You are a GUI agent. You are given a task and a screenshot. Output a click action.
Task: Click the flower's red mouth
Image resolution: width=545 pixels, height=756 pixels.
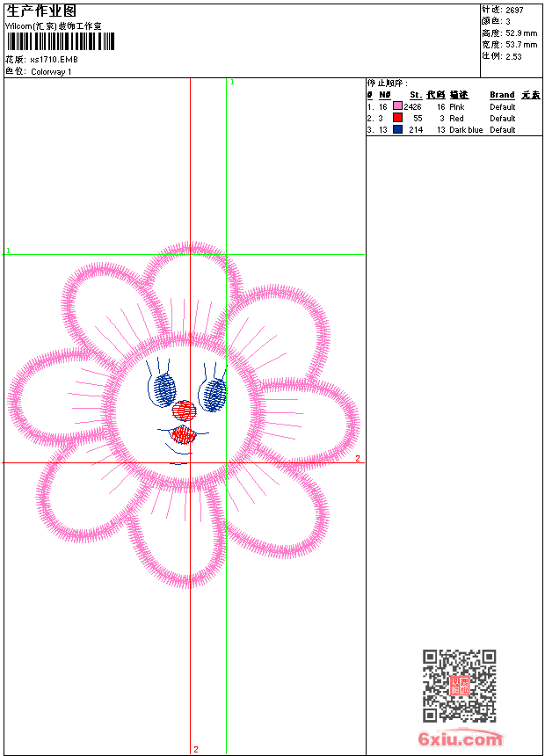(183, 433)
